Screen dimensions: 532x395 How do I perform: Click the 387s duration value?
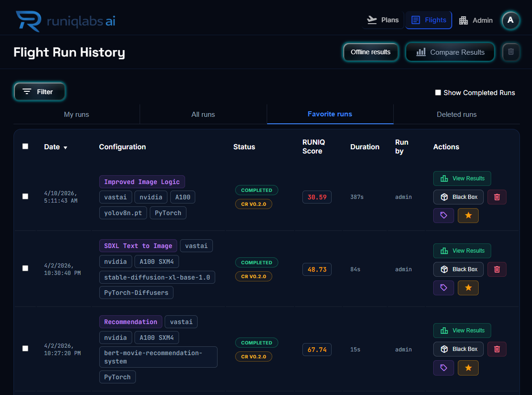357,197
